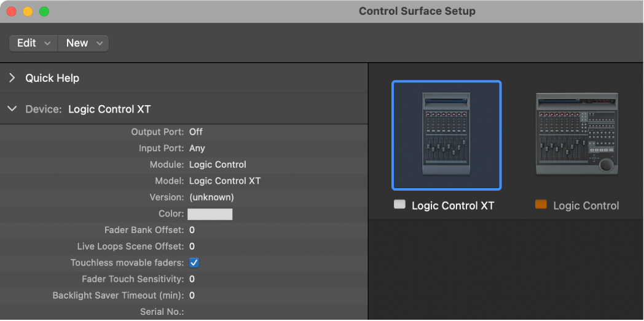The image size is (644, 321).
Task: Close the Control Surface Setup window
Action: [12, 12]
